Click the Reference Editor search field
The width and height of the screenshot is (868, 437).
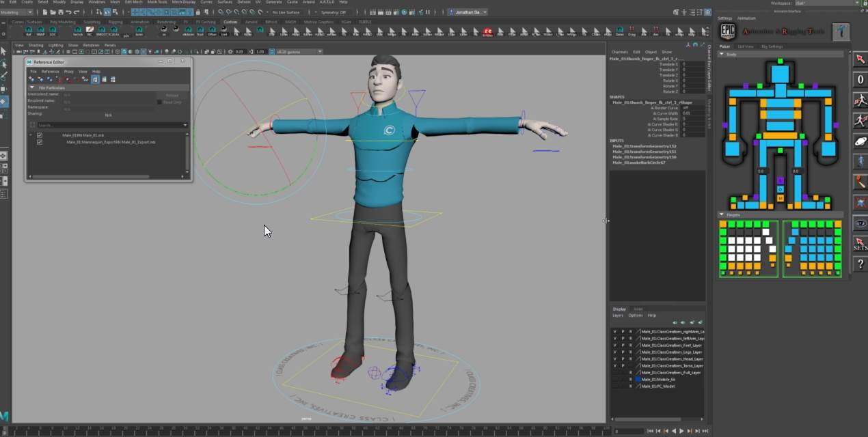(x=109, y=125)
